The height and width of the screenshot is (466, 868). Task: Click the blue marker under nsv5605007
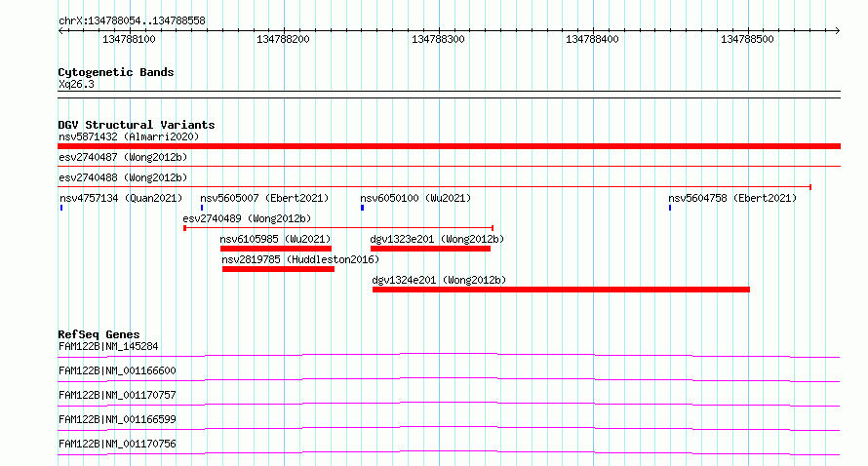(202, 208)
